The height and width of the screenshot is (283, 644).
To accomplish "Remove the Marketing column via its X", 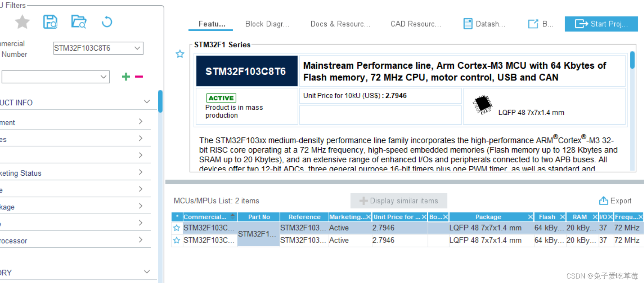I will [368, 217].
